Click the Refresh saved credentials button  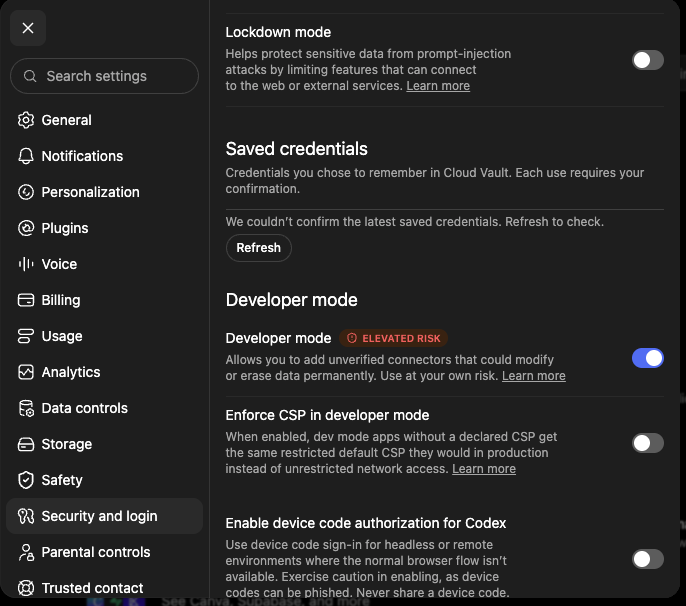click(259, 248)
